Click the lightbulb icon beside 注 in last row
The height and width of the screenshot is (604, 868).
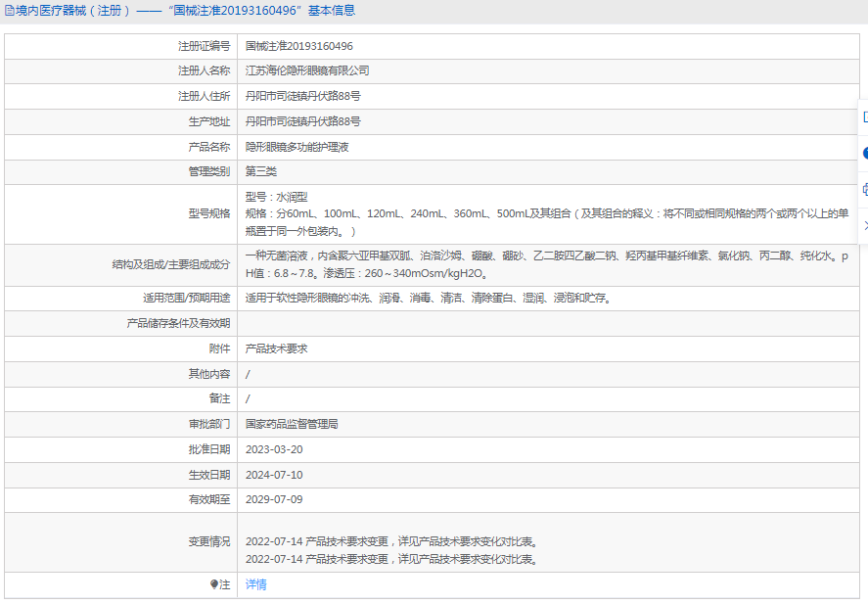click(x=214, y=584)
